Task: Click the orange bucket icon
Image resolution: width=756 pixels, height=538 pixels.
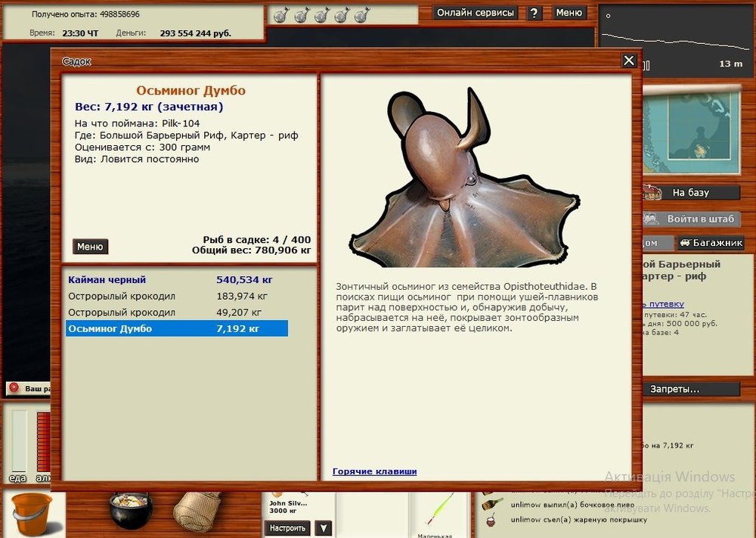Action: (x=32, y=513)
